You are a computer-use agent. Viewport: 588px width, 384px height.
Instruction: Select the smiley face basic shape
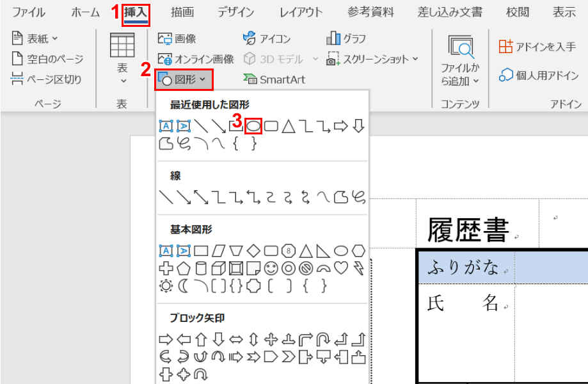tap(270, 268)
